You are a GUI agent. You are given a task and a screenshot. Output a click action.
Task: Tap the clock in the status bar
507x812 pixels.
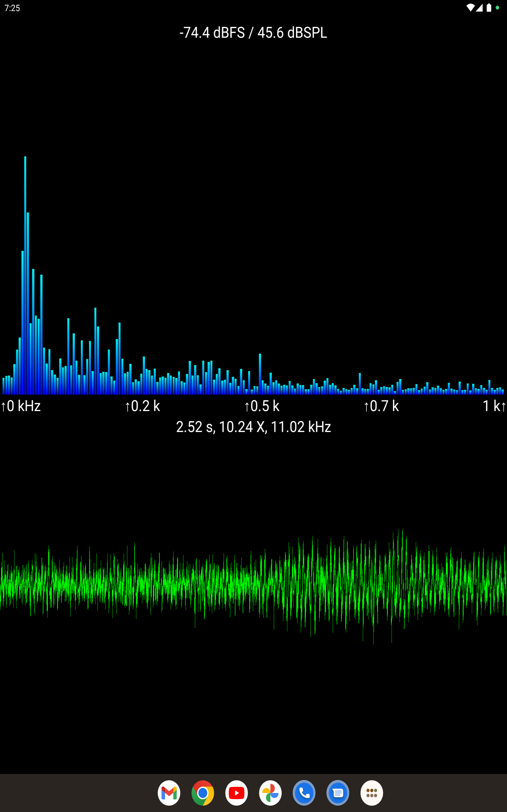pos(12,8)
